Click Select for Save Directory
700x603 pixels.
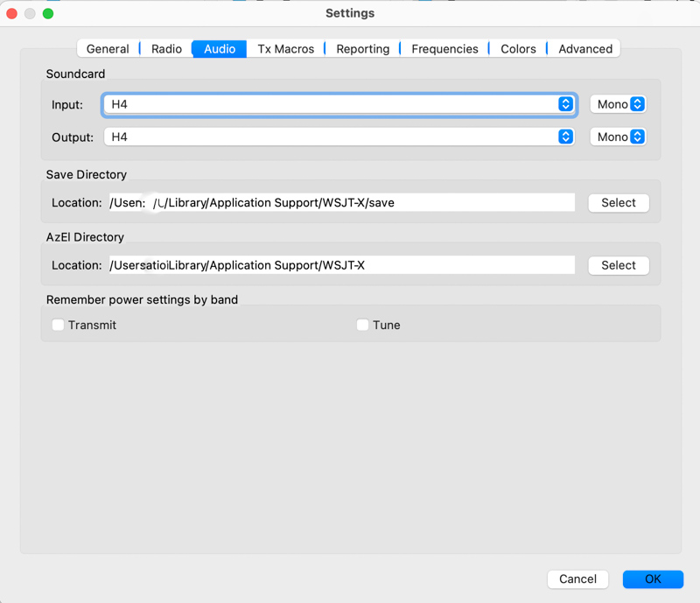pyautogui.click(x=618, y=203)
